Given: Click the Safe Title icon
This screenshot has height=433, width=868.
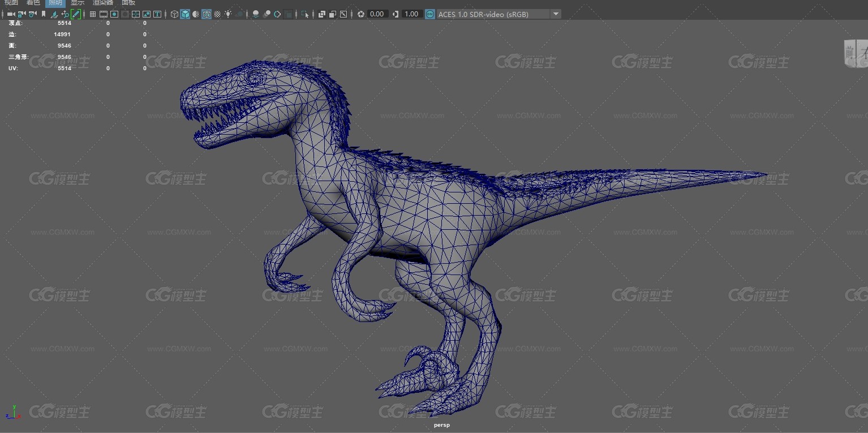Looking at the screenshot, I should (x=157, y=14).
